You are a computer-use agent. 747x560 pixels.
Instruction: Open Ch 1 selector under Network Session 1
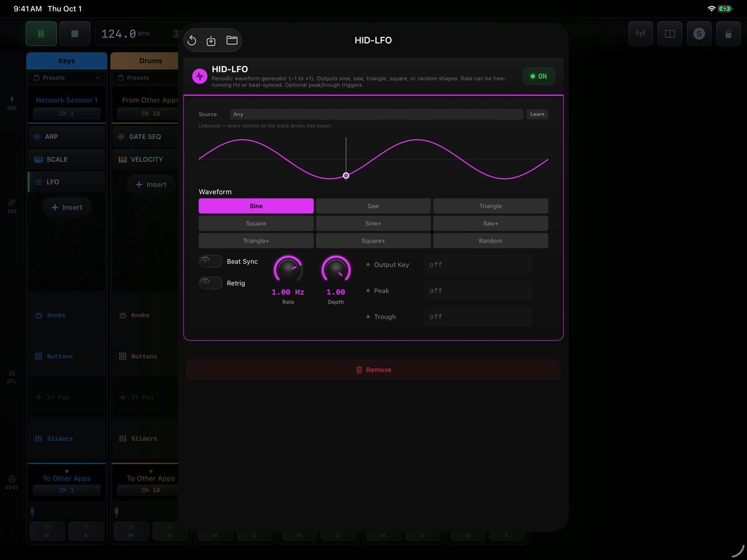pyautogui.click(x=67, y=114)
